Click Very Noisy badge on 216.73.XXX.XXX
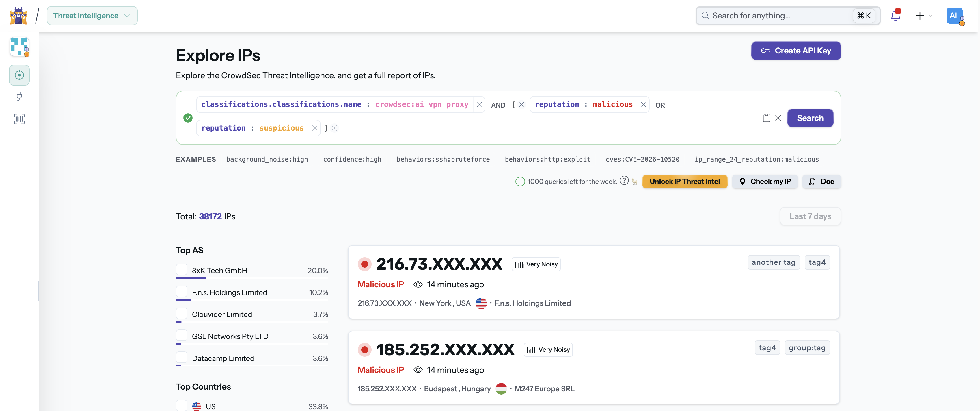 coord(536,264)
